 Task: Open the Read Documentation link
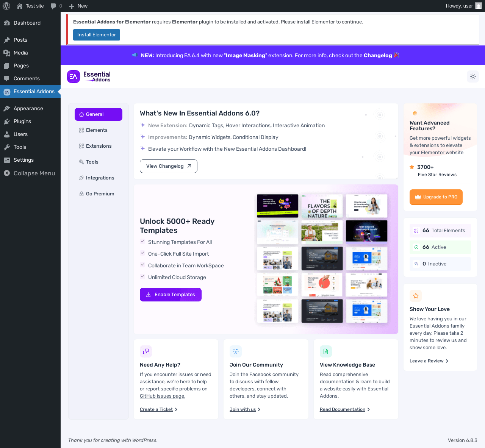[345, 409]
